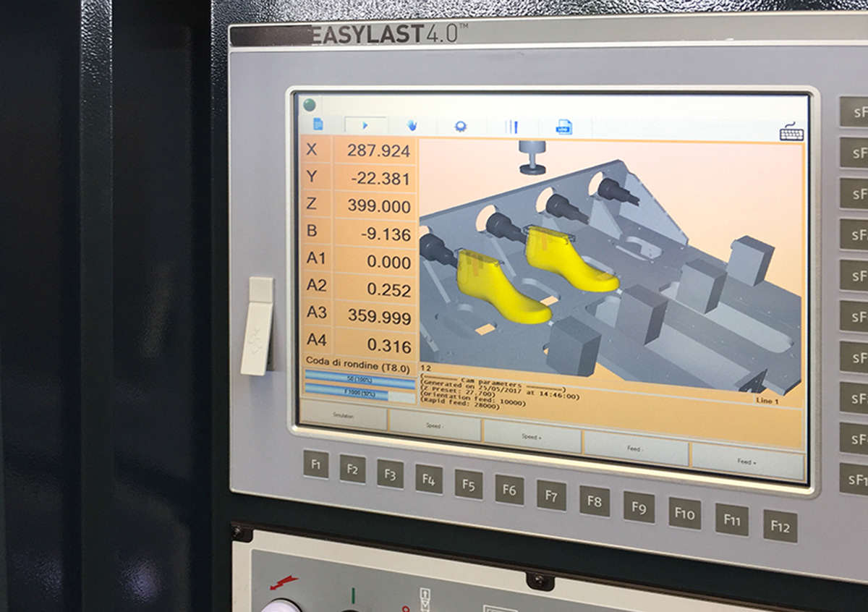The image size is (868, 612).
Task: Select the hand manual-mode icon
Action: coord(412,126)
